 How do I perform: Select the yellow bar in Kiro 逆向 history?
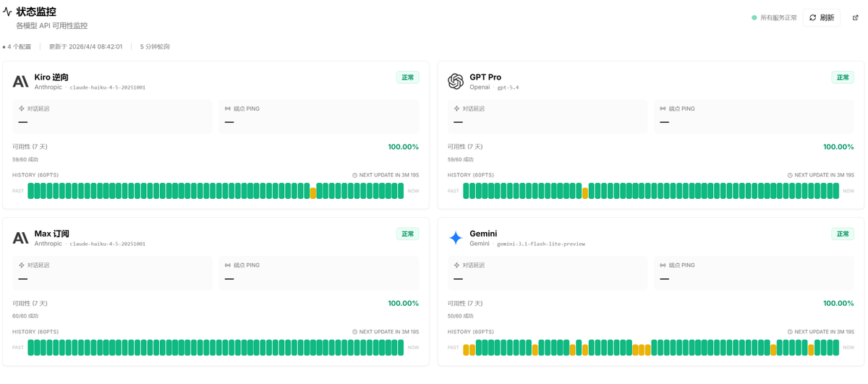[313, 193]
